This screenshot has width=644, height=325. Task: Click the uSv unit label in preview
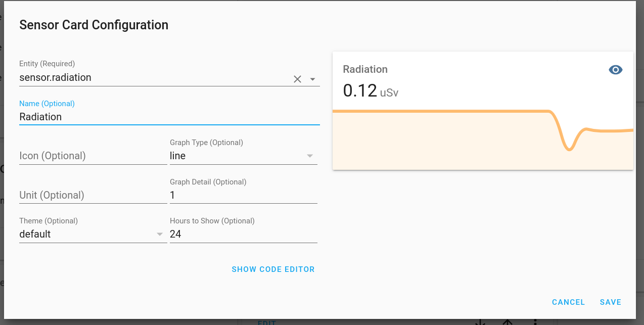(389, 92)
